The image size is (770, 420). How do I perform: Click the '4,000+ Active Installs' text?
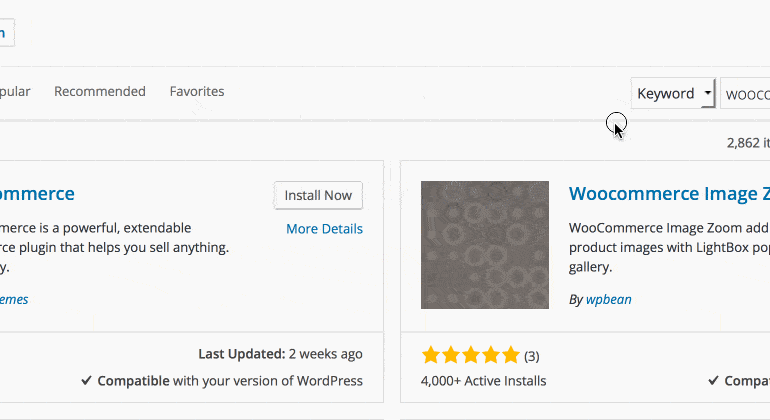[483, 381]
